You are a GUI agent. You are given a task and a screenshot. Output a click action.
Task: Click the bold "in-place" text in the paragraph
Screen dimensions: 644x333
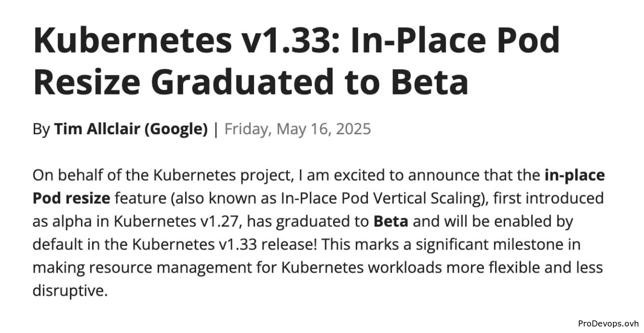[x=575, y=176]
